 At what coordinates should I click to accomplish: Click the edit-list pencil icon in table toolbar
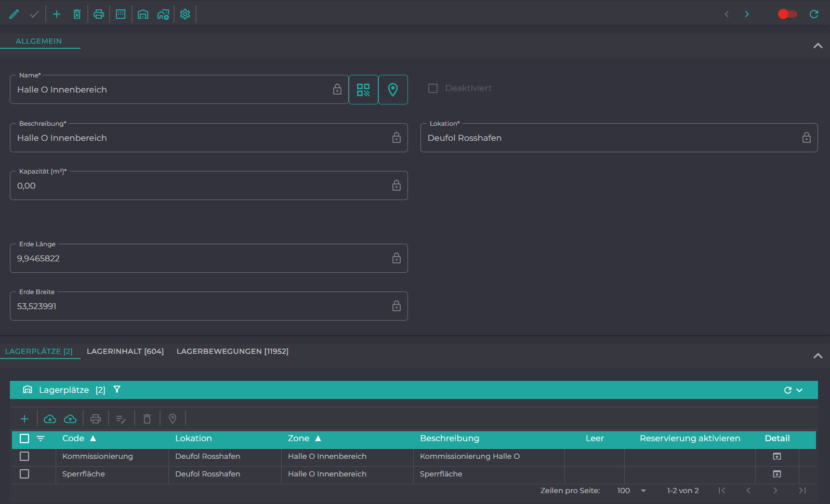121,419
